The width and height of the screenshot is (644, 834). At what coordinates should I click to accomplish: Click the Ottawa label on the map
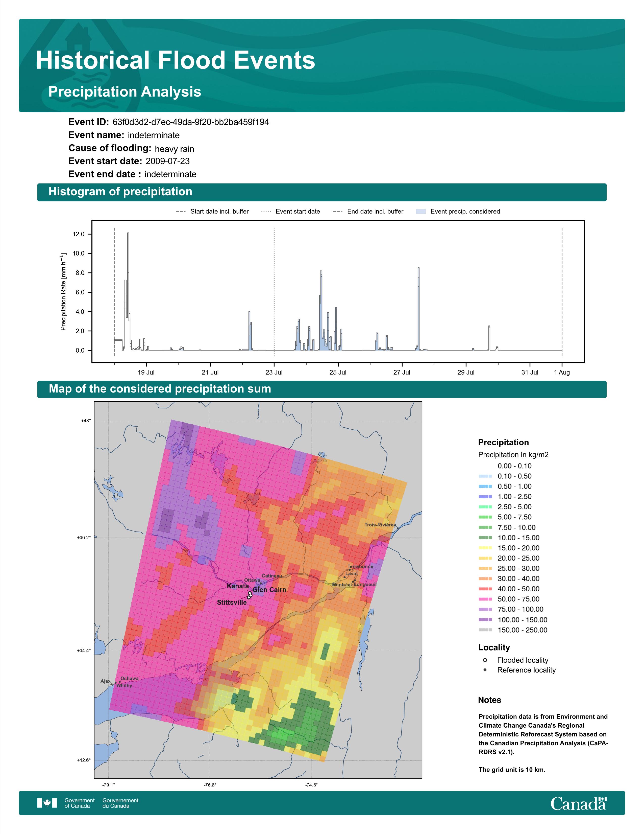pyautogui.click(x=252, y=580)
